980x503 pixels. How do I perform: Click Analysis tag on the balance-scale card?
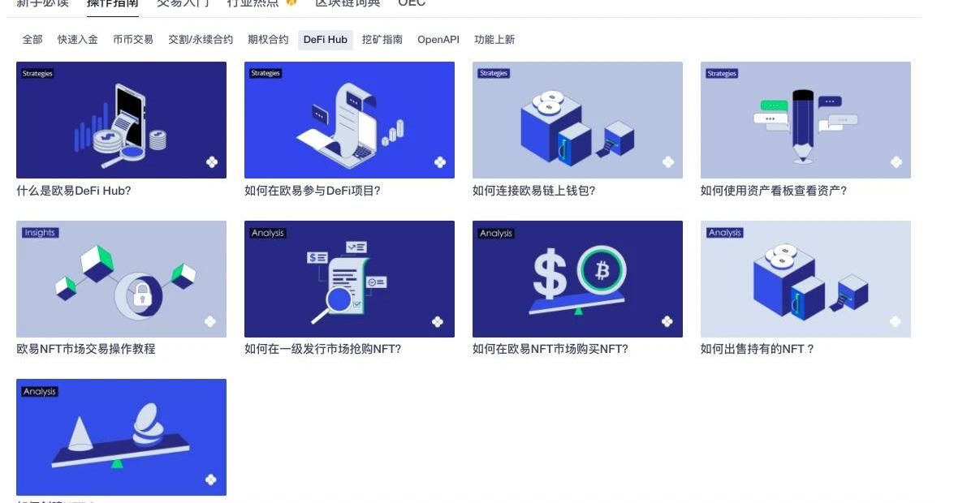(40, 391)
